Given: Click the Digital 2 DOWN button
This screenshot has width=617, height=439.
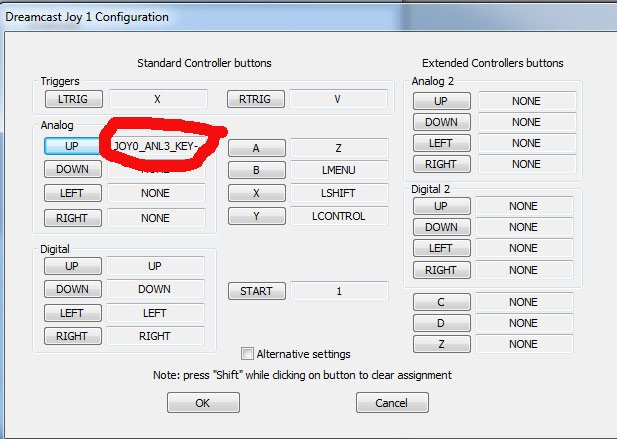Looking at the screenshot, I should click(442, 227).
